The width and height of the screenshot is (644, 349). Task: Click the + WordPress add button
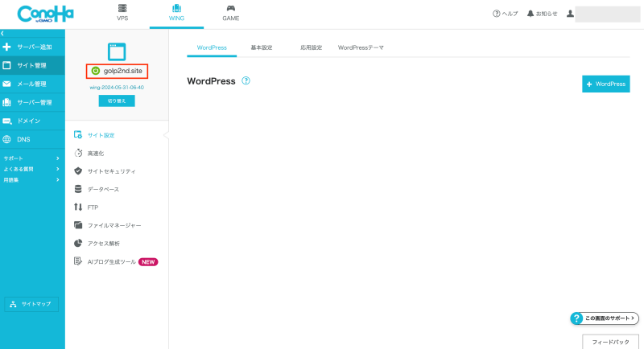pos(605,84)
